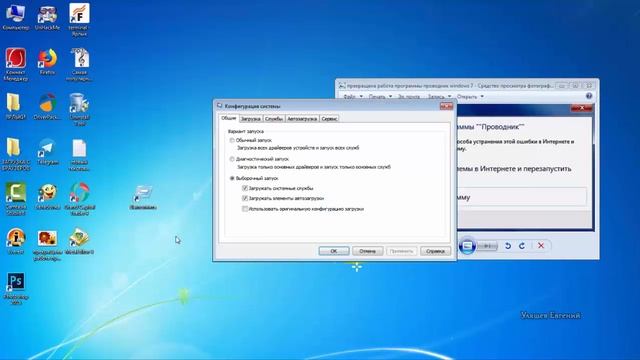Select the Выборочный запуск radio button
This screenshot has height=360, width=640.
pyautogui.click(x=232, y=178)
